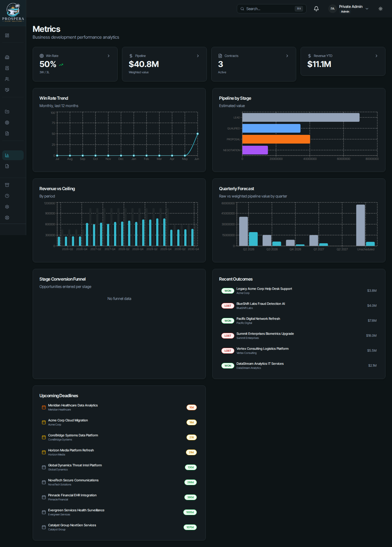Click the orange PROPOSAL bar in Pipeline chart
The height and width of the screenshot is (547, 392).
(276, 139)
